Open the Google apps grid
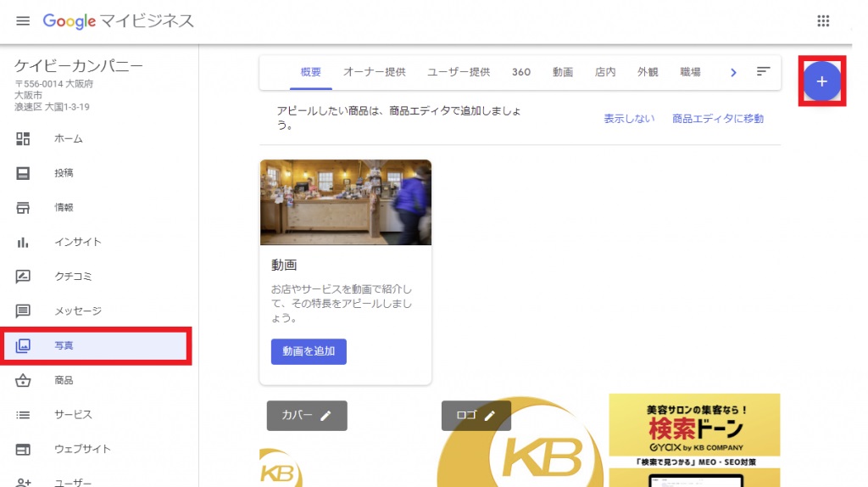This screenshot has height=487, width=868. pyautogui.click(x=823, y=21)
